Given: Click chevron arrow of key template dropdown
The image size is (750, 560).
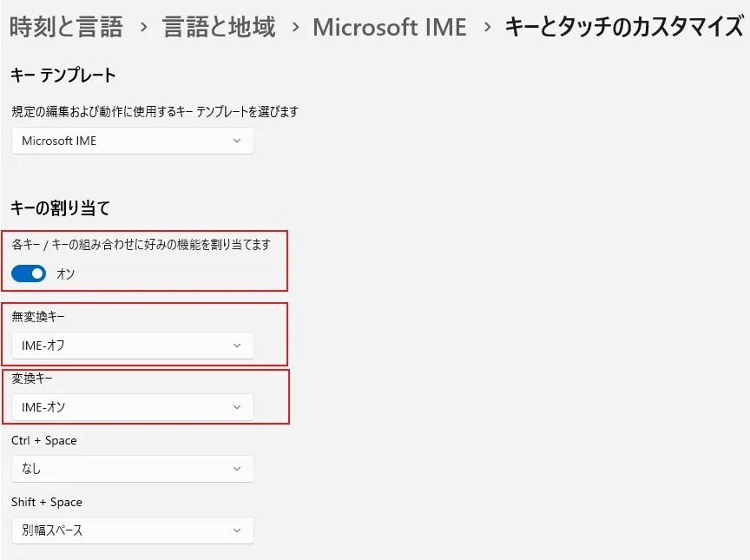Looking at the screenshot, I should coord(237,141).
